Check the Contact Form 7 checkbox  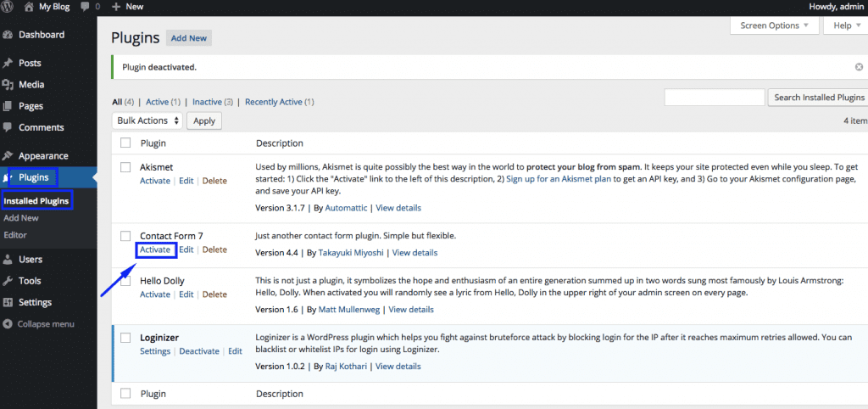coord(125,236)
